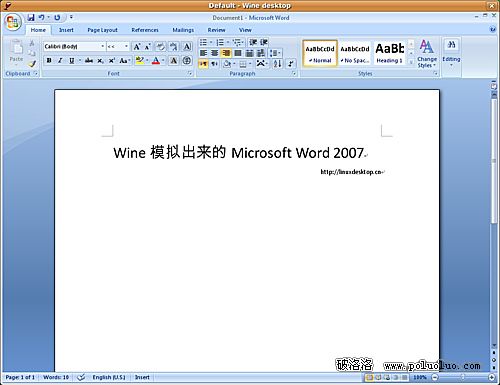The width and height of the screenshot is (500, 385).
Task: Apply the text highlight color
Action: point(140,61)
